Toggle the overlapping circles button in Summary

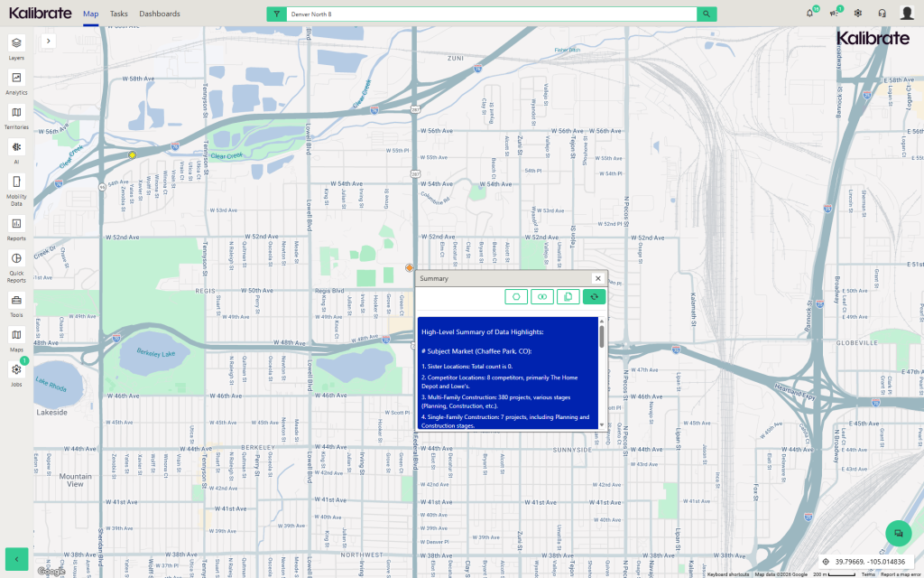point(541,296)
